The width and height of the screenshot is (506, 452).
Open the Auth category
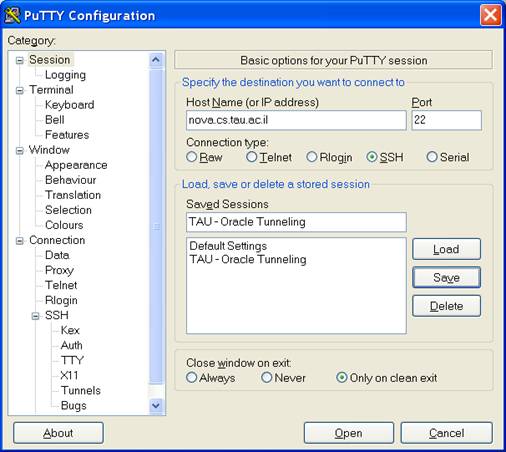[71, 345]
